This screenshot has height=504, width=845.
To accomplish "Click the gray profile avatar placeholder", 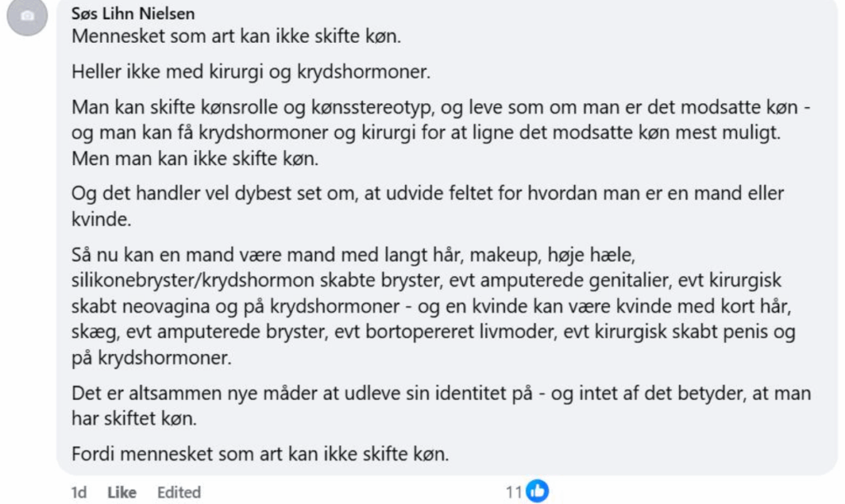I will 28,16.
